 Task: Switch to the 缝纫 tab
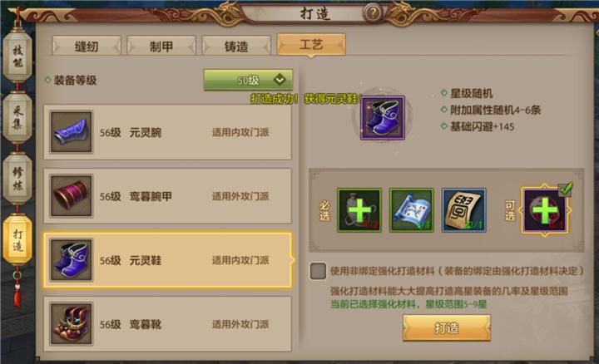[87, 47]
